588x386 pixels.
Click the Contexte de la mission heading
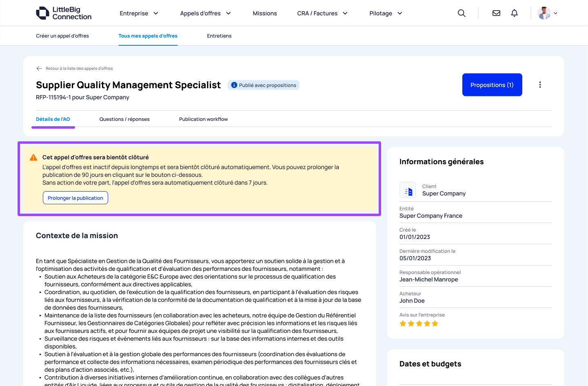[x=77, y=236]
